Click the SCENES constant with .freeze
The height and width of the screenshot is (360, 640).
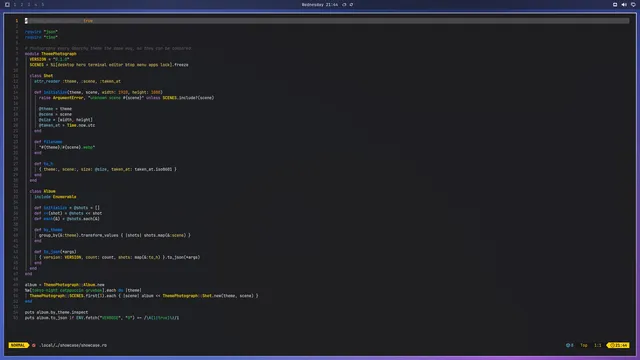click(x=109, y=64)
